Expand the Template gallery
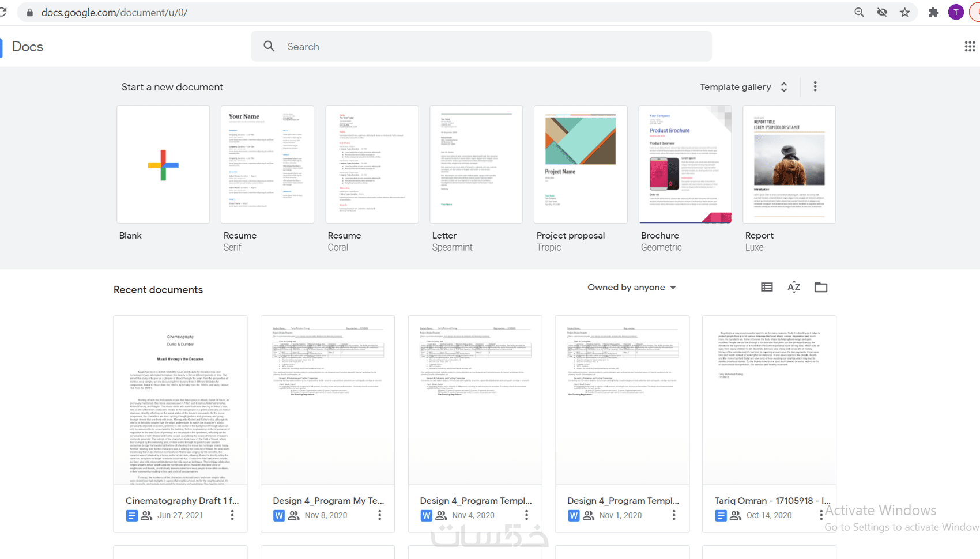Image resolution: width=980 pixels, height=559 pixels. coord(744,87)
